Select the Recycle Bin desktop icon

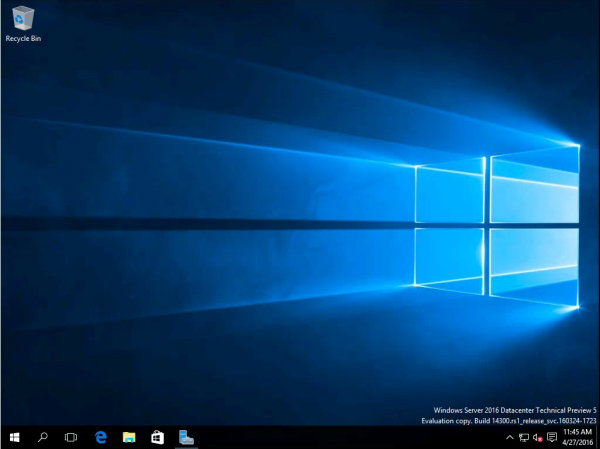23,24
